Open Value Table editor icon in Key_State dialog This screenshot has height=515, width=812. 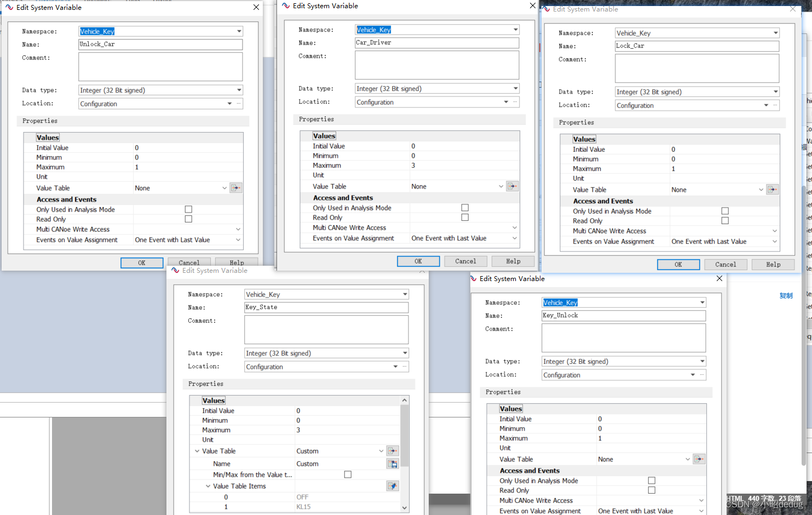393,451
